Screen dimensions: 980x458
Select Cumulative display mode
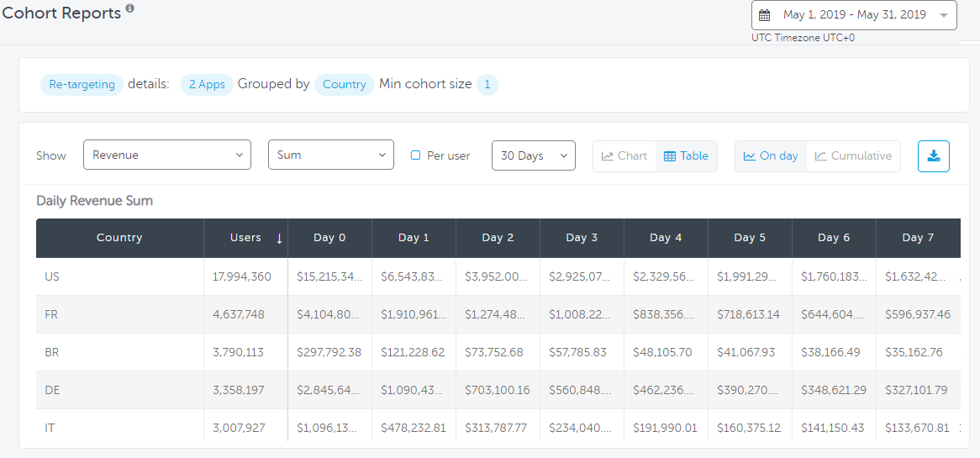coord(853,156)
